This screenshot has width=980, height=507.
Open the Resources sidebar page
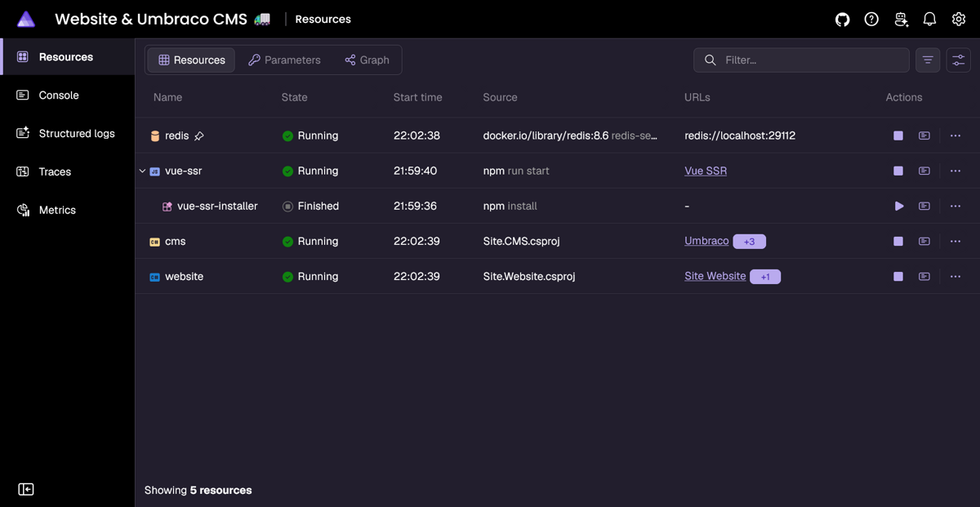67,56
